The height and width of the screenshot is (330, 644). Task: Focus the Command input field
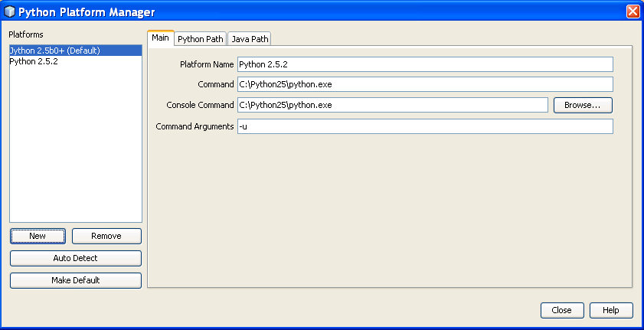click(425, 84)
